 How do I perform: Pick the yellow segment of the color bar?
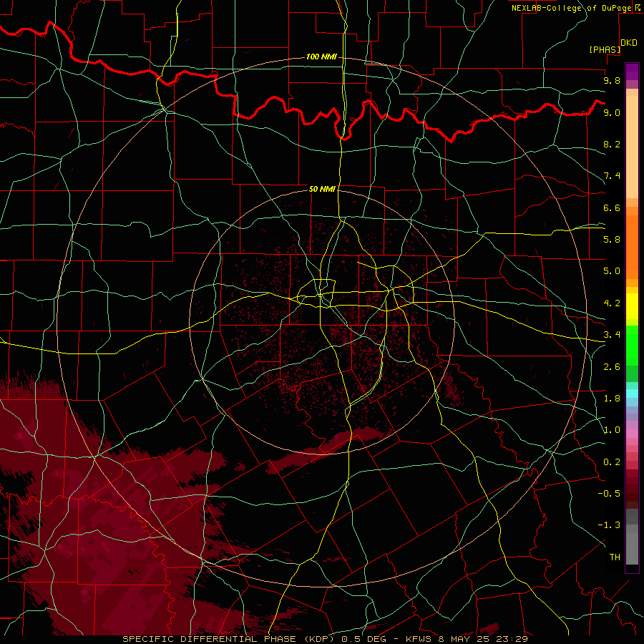pos(632,306)
